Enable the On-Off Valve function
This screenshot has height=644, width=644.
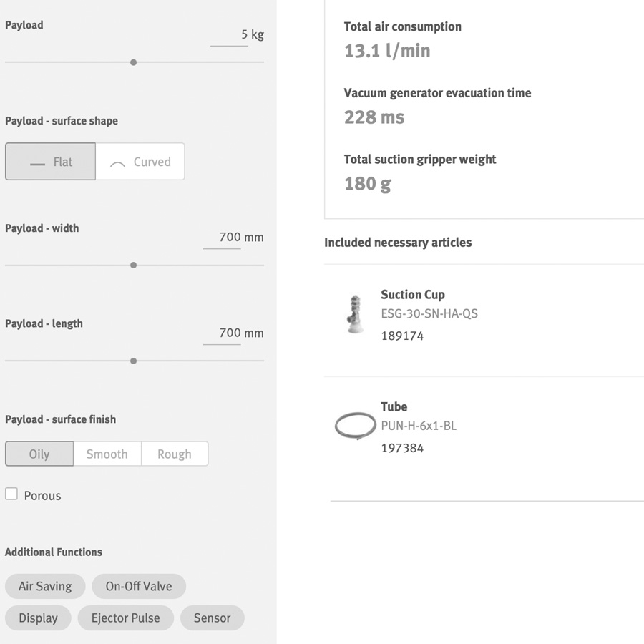click(x=139, y=586)
